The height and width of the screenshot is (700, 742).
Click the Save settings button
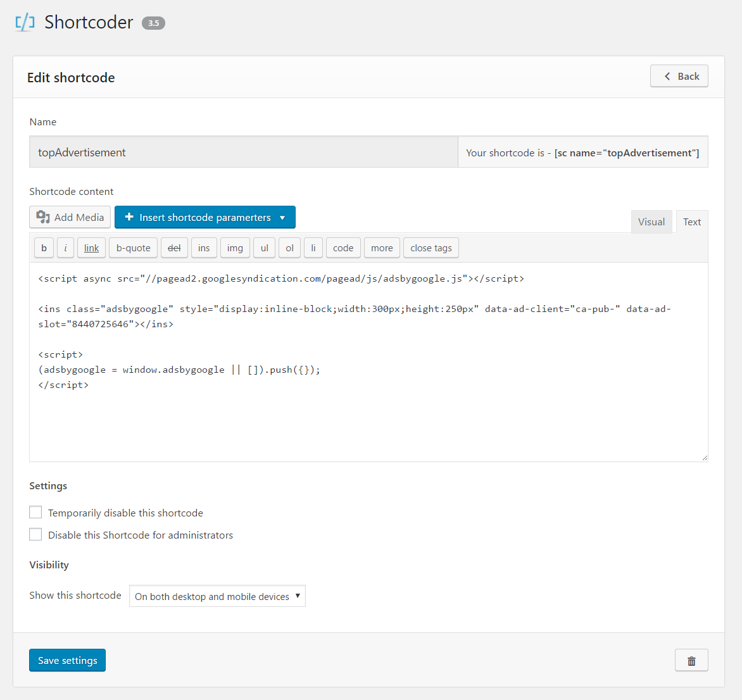point(67,660)
